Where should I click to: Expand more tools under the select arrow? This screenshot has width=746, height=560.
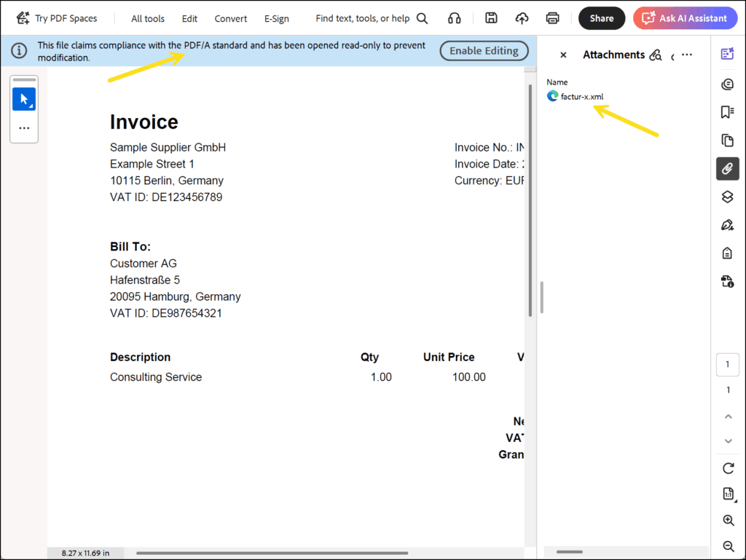pyautogui.click(x=24, y=127)
